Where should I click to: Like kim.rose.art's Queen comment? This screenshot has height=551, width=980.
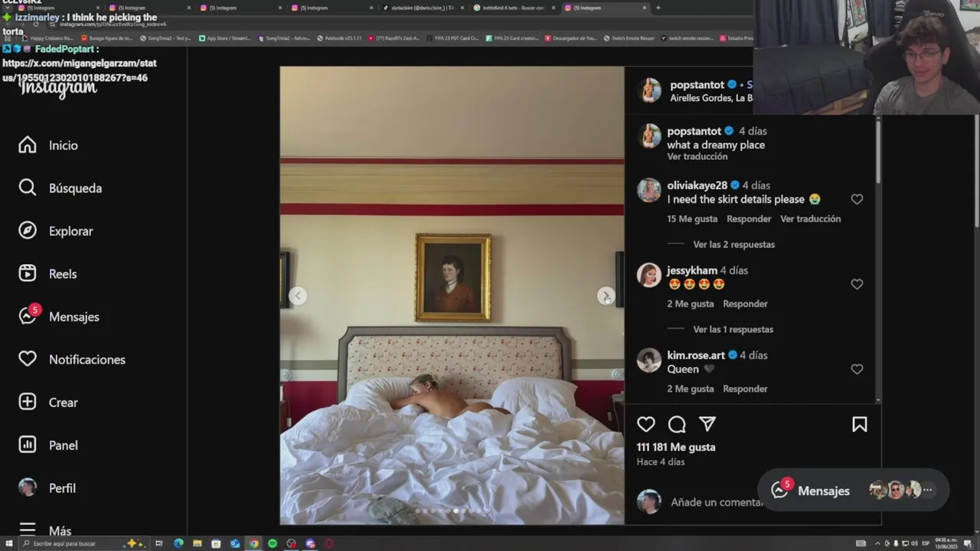(x=857, y=369)
